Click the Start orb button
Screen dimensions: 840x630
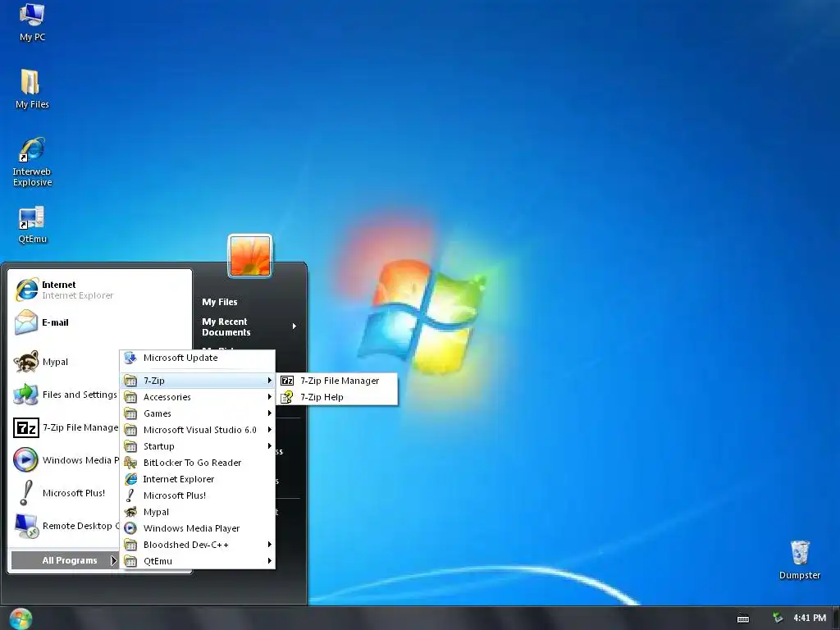pyautogui.click(x=21, y=619)
